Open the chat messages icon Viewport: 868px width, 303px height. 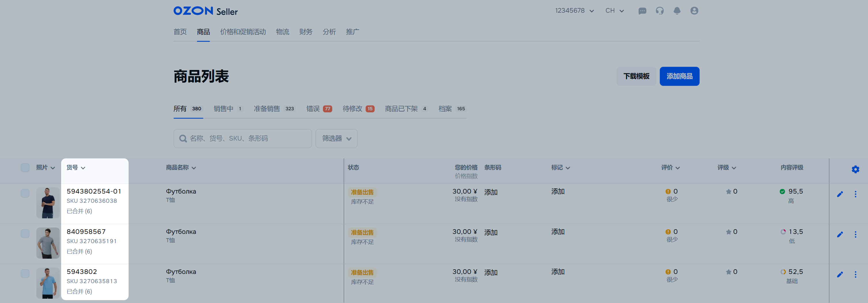pyautogui.click(x=642, y=11)
